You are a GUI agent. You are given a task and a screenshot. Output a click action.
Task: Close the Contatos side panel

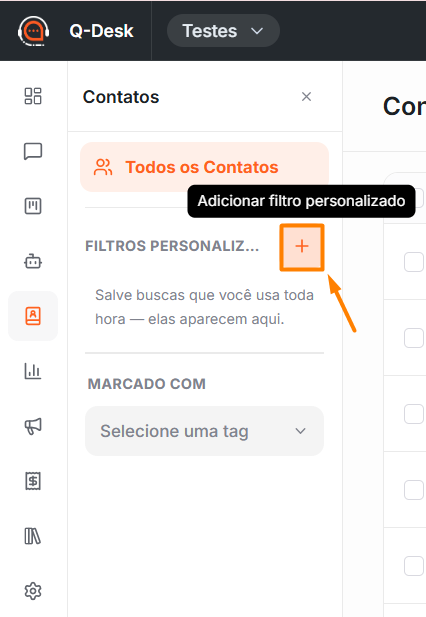306,97
